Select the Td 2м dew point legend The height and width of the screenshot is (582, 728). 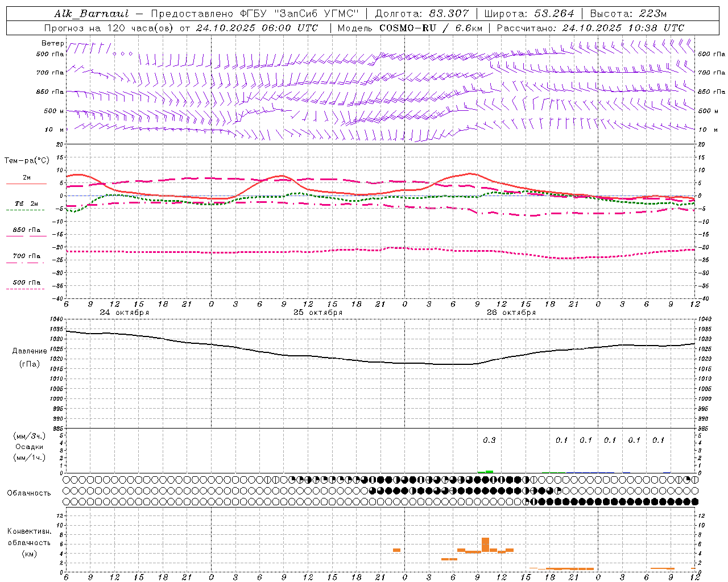(26, 203)
